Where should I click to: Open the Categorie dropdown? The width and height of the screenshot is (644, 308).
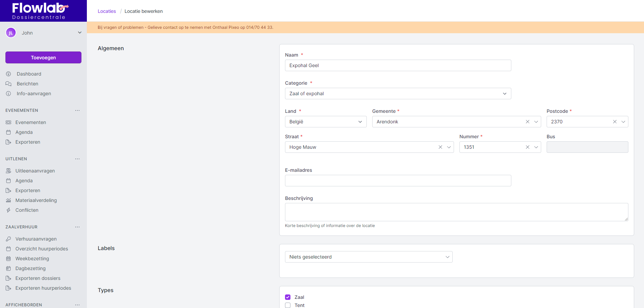[x=398, y=94]
